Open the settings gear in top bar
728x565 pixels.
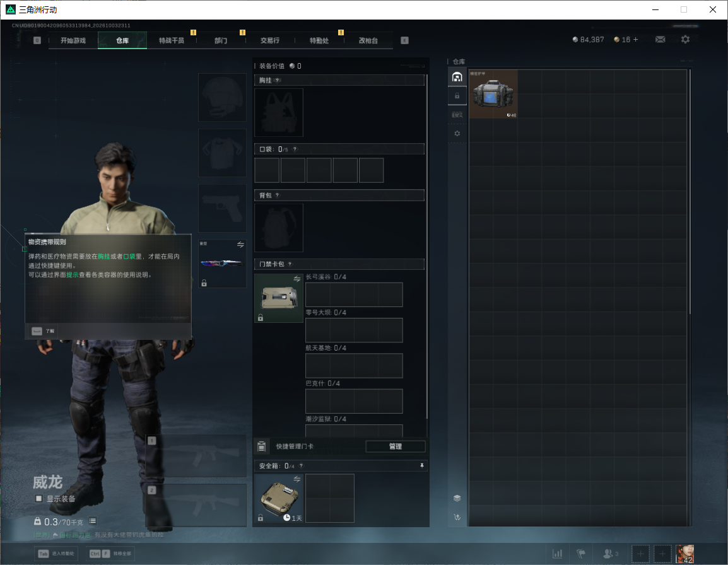pos(685,40)
